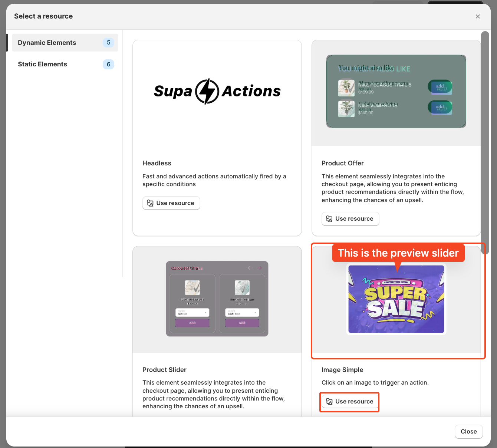This screenshot has height=448, width=497.
Task: Click the icon in Product Offer Use resource button
Action: (x=329, y=219)
